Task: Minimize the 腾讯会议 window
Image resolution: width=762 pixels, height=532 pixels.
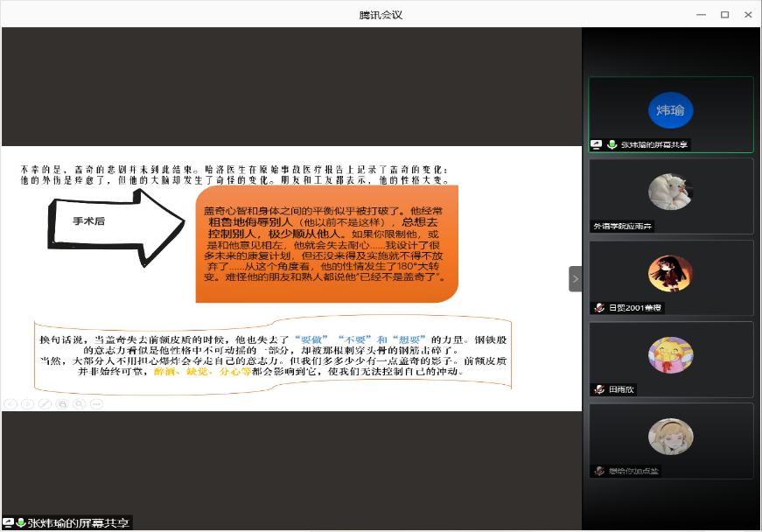Action: (699, 14)
